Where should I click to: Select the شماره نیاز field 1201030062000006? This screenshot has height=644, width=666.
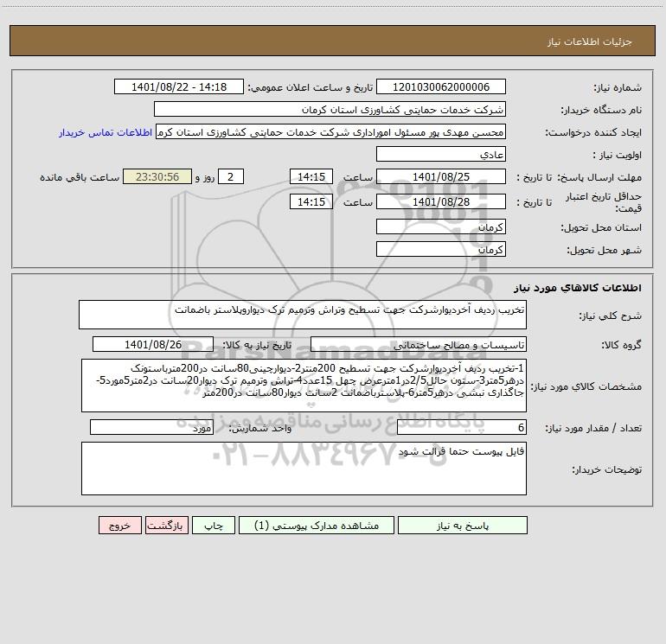441,86
